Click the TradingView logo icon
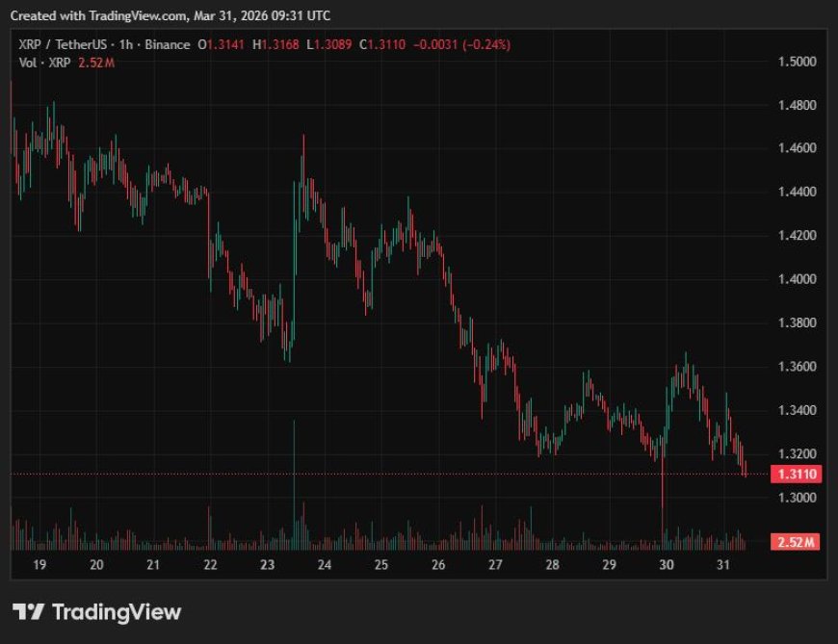This screenshot has width=838, height=644. 28,611
